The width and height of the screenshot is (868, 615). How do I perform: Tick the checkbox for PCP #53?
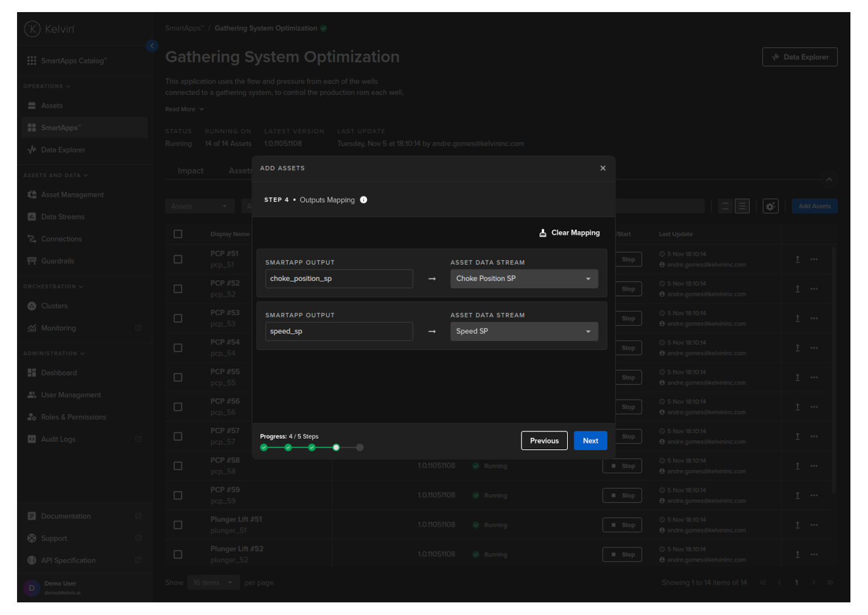pyautogui.click(x=178, y=318)
